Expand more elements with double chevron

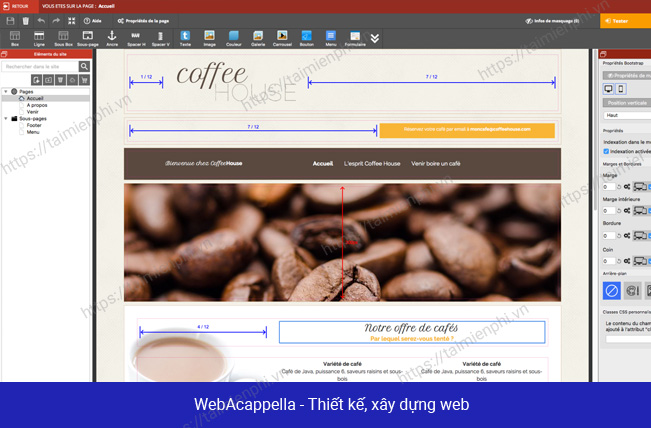(374, 39)
